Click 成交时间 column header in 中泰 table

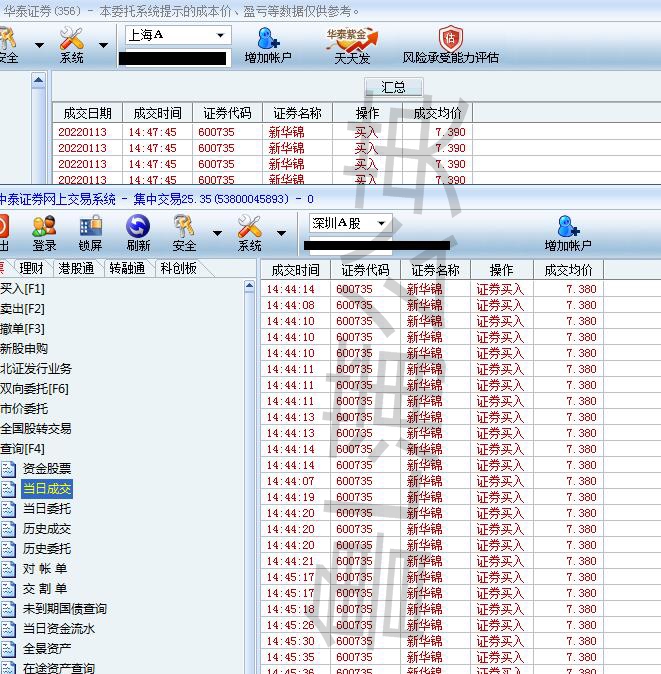(x=295, y=270)
